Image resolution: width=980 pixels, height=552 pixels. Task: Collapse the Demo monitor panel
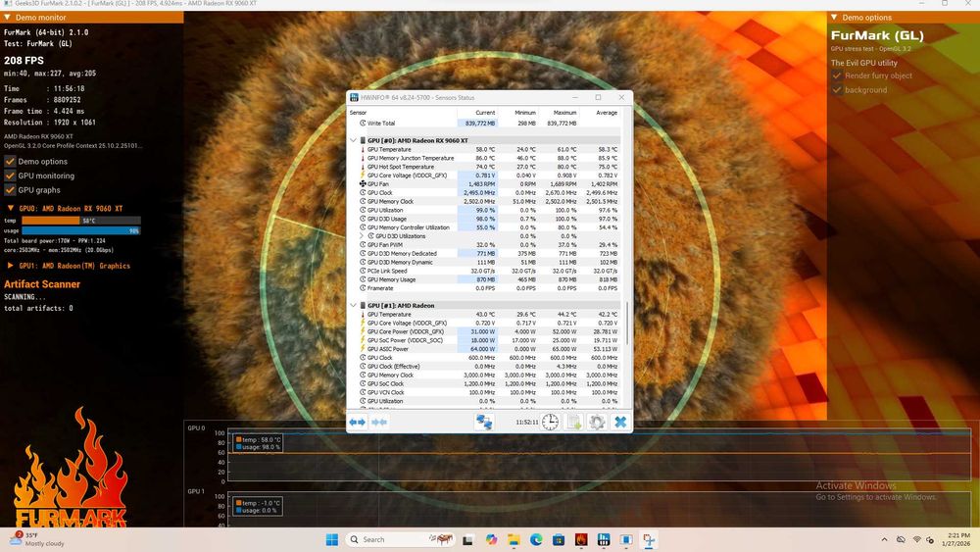8,18
